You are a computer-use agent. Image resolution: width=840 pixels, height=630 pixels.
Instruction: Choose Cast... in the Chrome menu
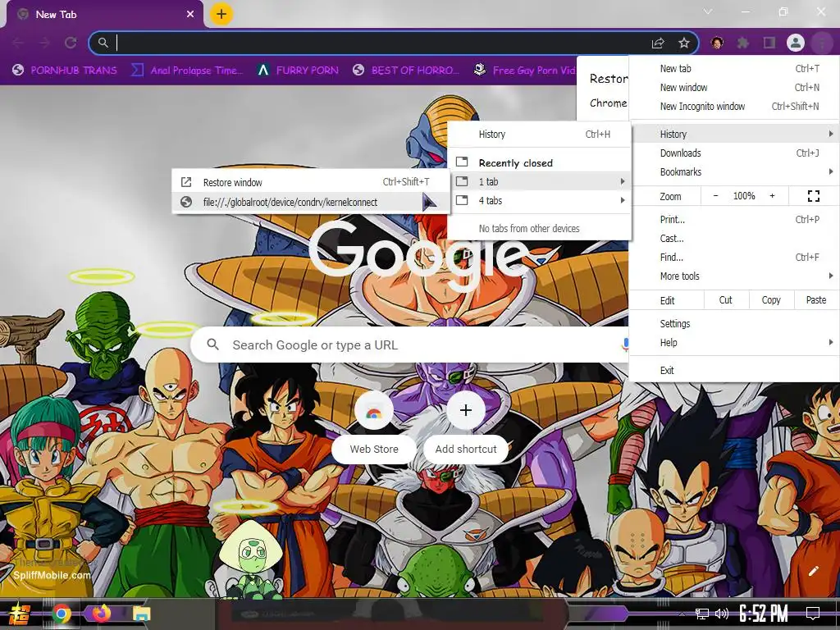point(734,239)
